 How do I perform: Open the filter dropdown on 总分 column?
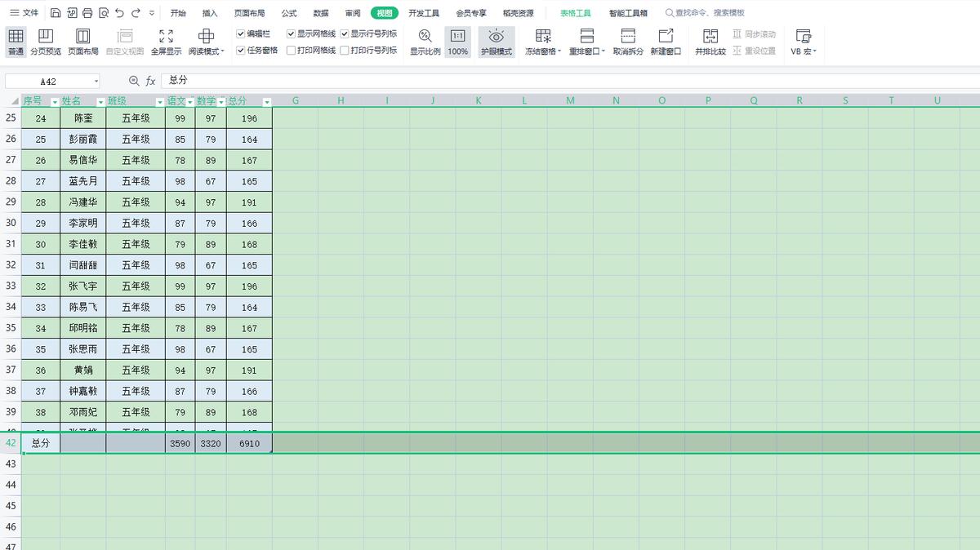tap(267, 100)
